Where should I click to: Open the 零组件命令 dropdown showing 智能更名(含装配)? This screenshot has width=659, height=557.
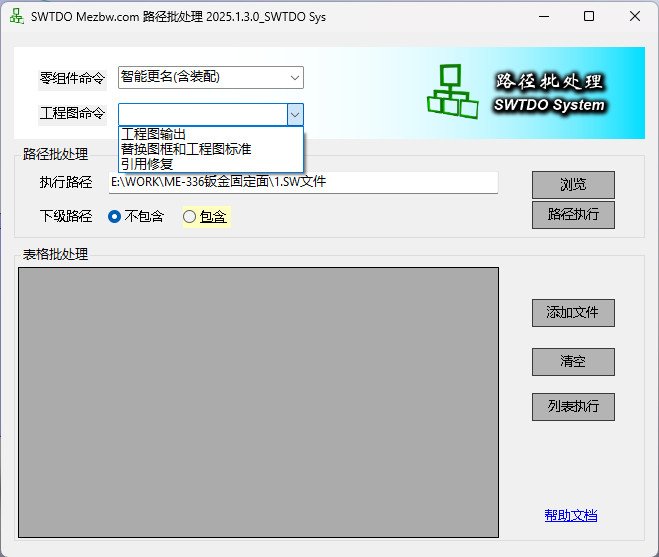click(210, 77)
